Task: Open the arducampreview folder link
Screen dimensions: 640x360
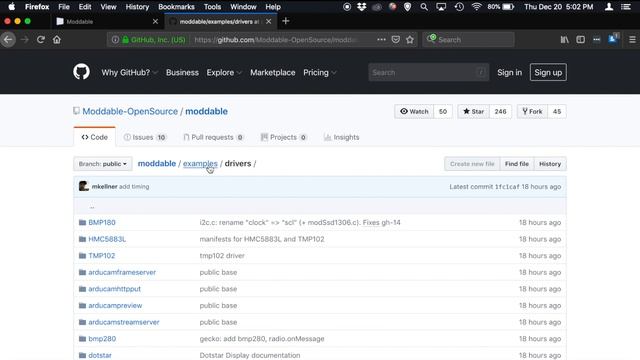Action: 115,305
